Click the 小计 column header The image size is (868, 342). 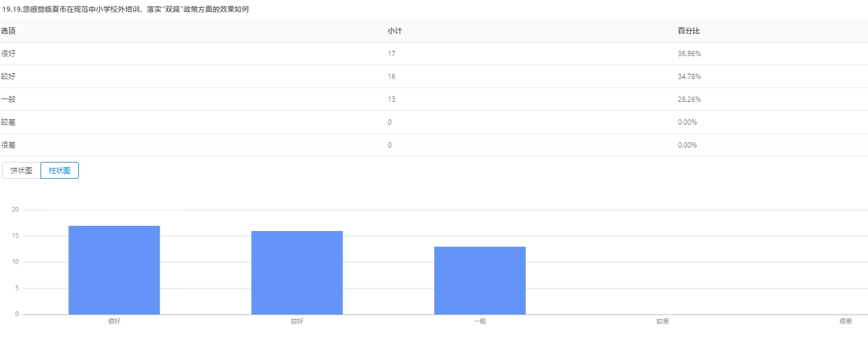point(395,31)
